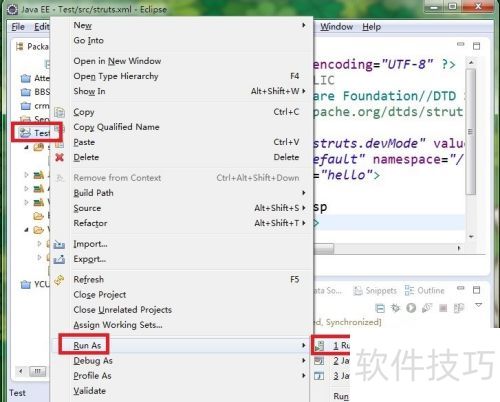Switch to the Outline tab
This screenshot has height=402, width=500.
click(x=425, y=291)
